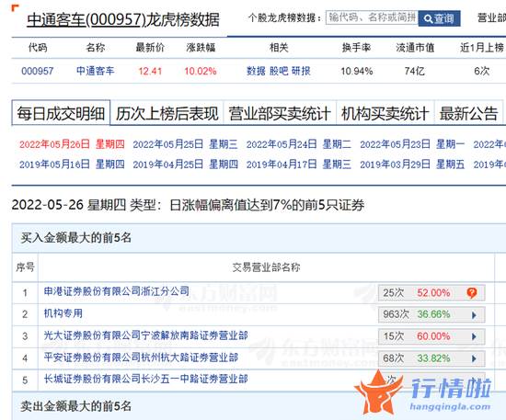Expand the arrow beside 68次 33.82%
This screenshot has height=420, width=506.
(x=474, y=358)
